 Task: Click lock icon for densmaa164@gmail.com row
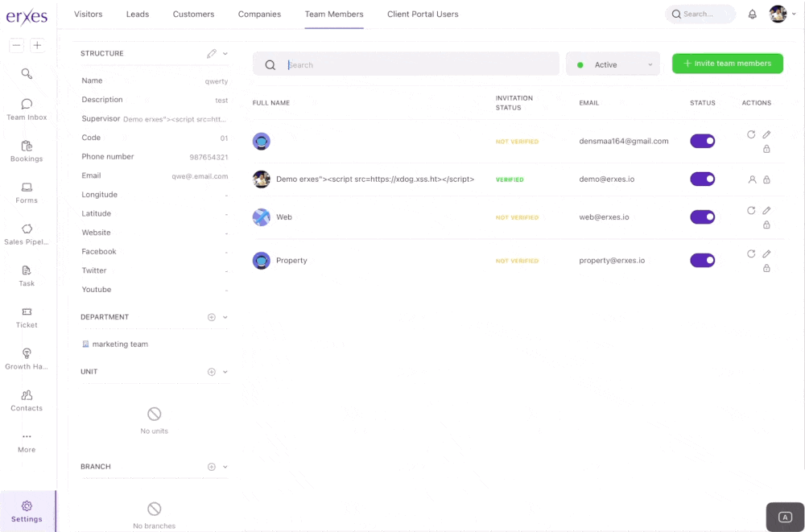click(x=766, y=149)
